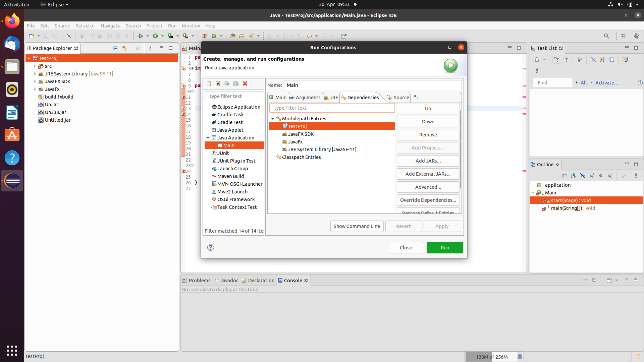Switch to the Arguments tab
This screenshot has height=362, width=644.
pyautogui.click(x=305, y=98)
